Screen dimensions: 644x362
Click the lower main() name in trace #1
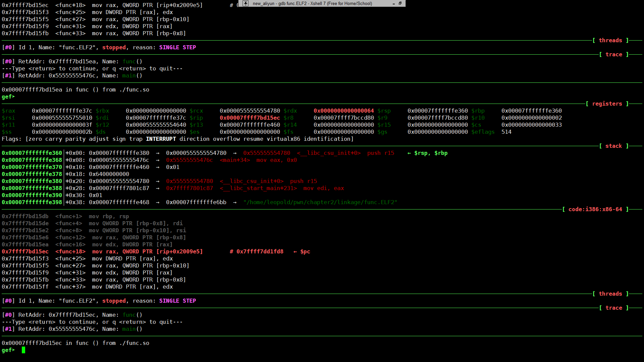pyautogui.click(x=132, y=329)
